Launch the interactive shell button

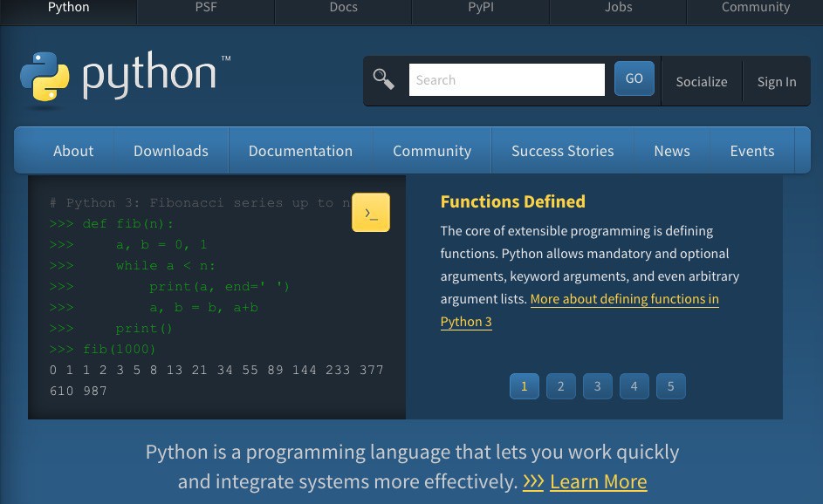[x=370, y=213]
